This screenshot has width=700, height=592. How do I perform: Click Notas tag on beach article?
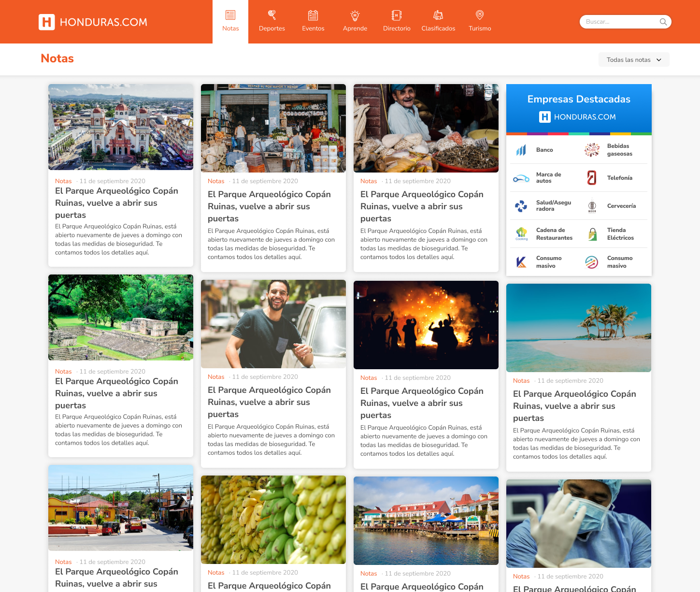coord(521,381)
